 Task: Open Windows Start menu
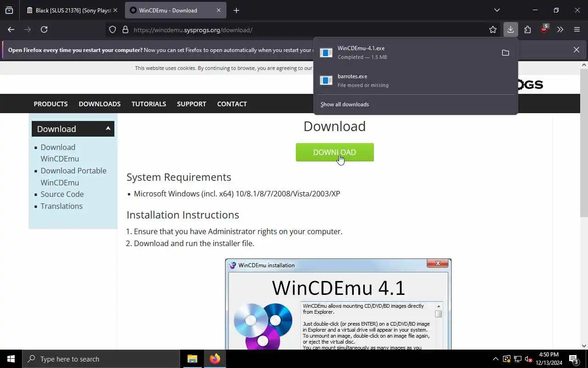tap(11, 359)
